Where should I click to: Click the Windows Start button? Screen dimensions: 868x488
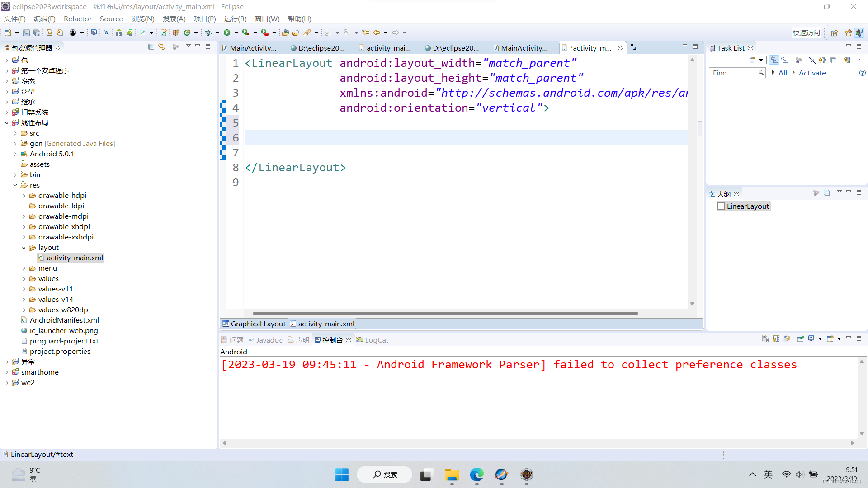coord(342,474)
